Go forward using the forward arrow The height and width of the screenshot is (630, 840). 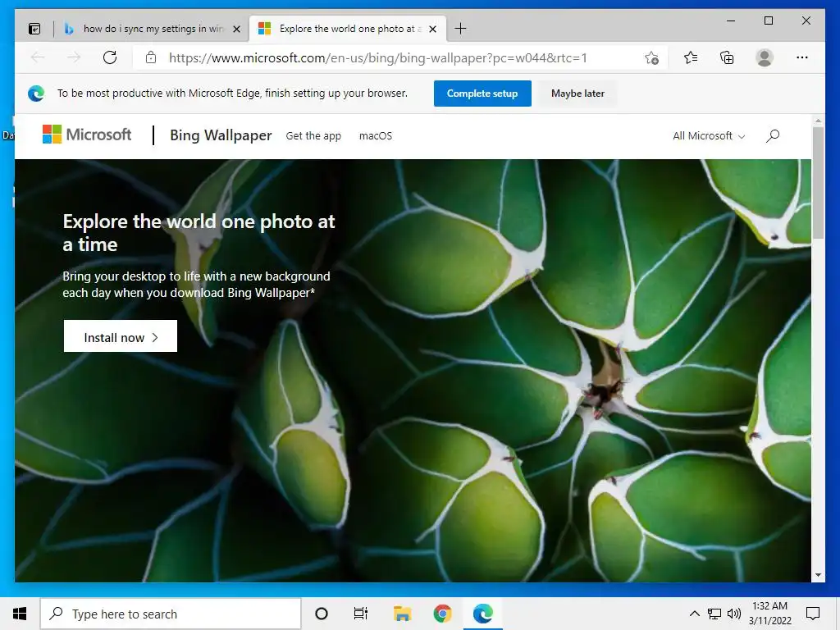74,57
